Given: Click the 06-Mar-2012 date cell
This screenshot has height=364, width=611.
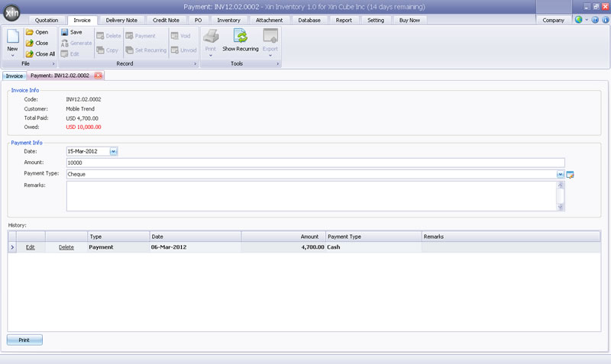Looking at the screenshot, I should click(196, 247).
